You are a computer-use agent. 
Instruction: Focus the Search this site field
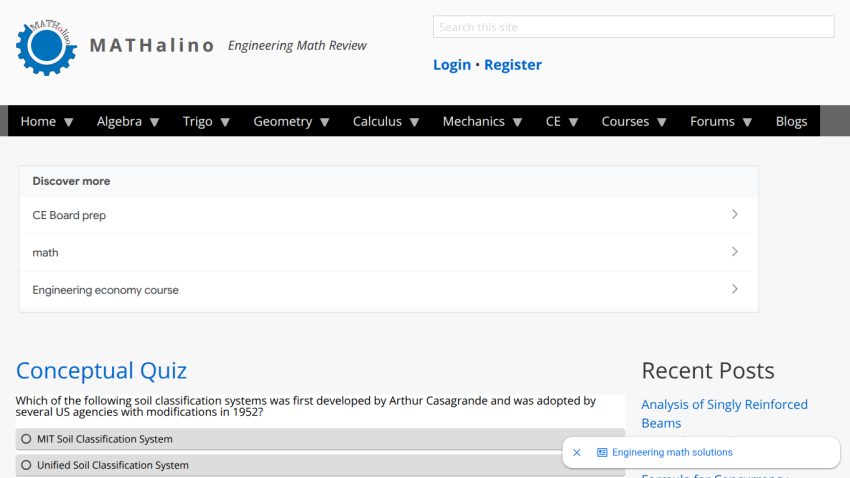coord(633,27)
